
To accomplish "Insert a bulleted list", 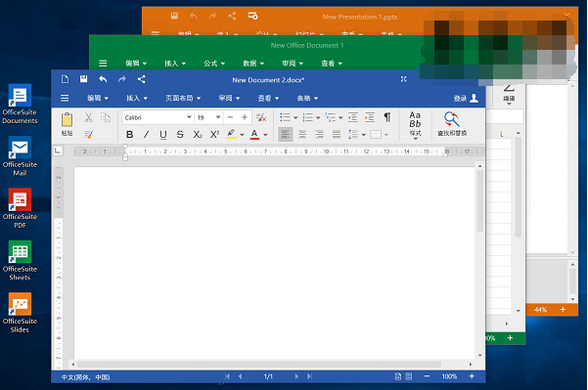I will [286, 117].
